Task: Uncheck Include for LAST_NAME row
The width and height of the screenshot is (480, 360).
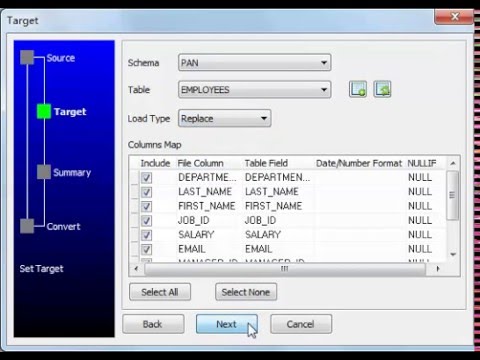Action: (146, 192)
